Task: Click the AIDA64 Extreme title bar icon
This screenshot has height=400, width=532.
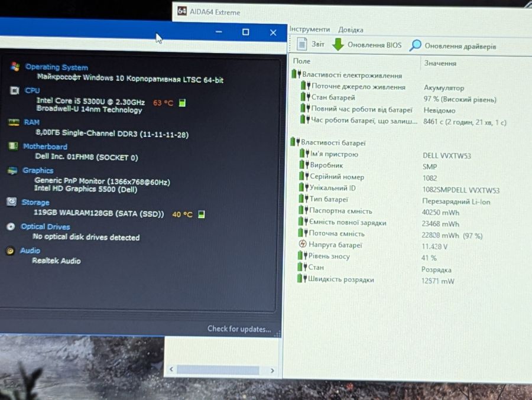Action: (x=182, y=11)
